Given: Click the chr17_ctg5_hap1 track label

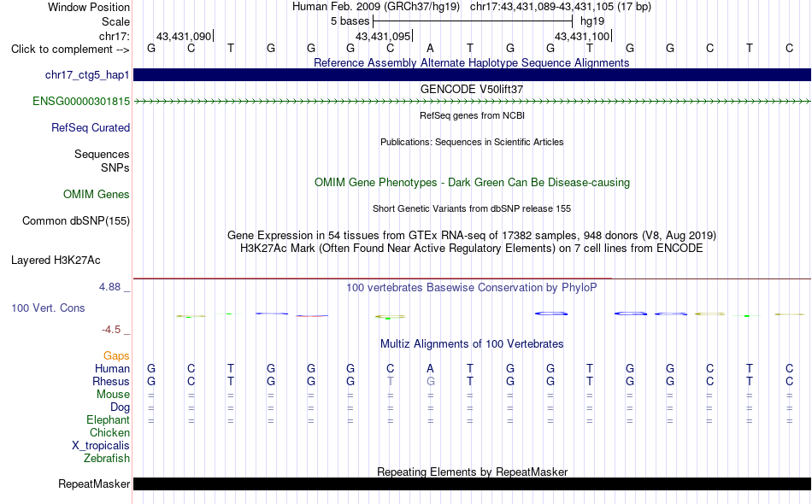Looking at the screenshot, I should pyautogui.click(x=87, y=75).
